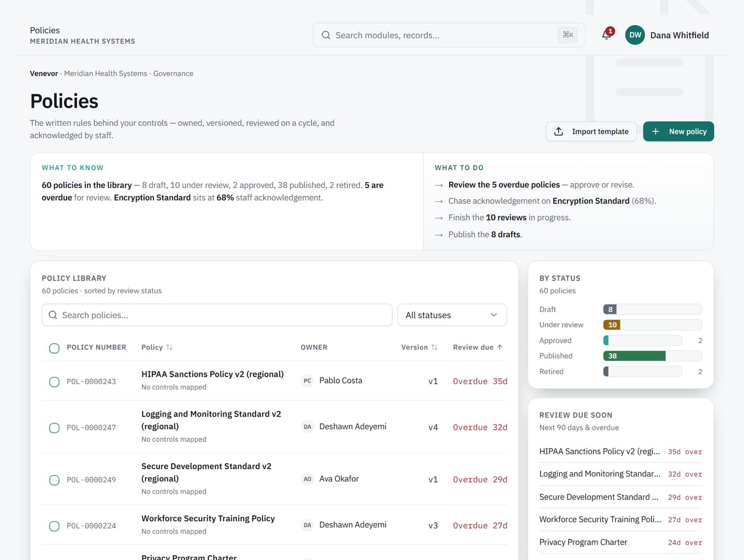
Task: Open Encryption Standard link in What to do
Action: 591,201
